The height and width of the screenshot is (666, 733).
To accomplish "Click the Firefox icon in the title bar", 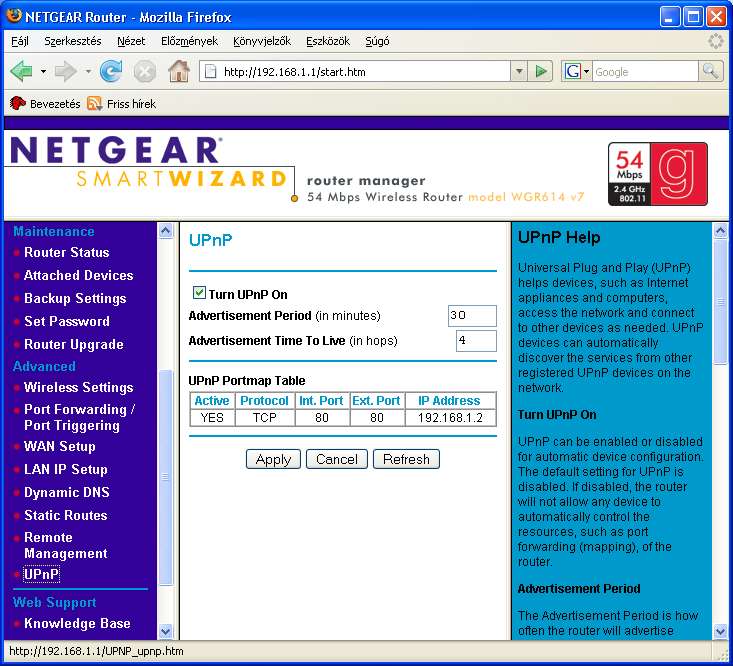I will tap(14, 16).
